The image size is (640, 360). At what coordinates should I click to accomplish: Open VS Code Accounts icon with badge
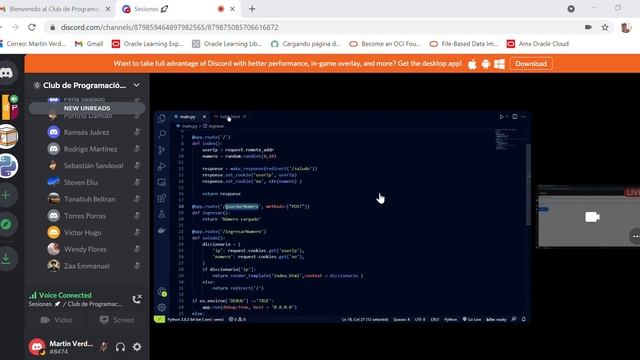[x=162, y=291]
